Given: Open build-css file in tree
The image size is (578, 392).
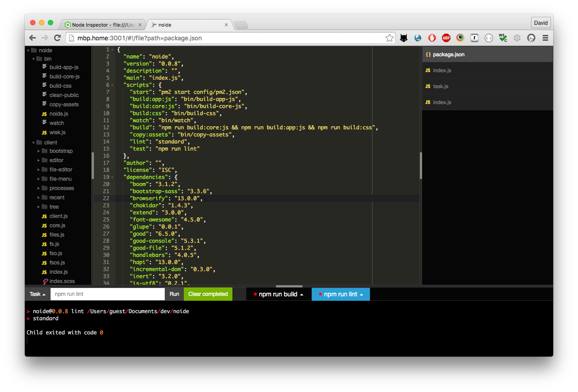Looking at the screenshot, I should click(x=60, y=86).
